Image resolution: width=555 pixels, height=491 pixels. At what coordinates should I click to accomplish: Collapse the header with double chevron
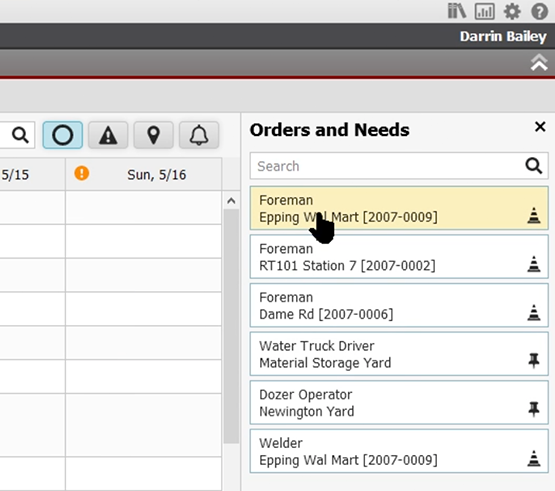(539, 63)
